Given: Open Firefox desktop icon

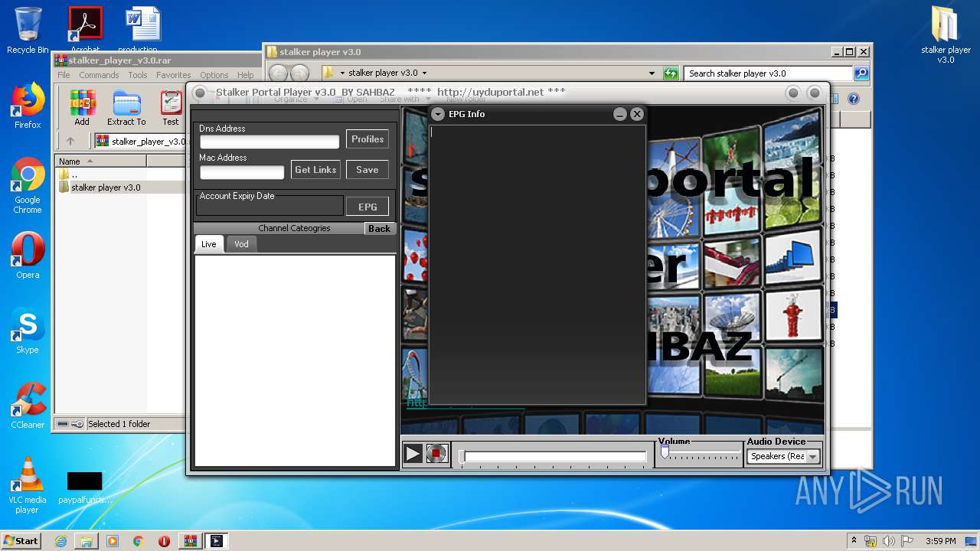Looking at the screenshot, I should coord(28,106).
